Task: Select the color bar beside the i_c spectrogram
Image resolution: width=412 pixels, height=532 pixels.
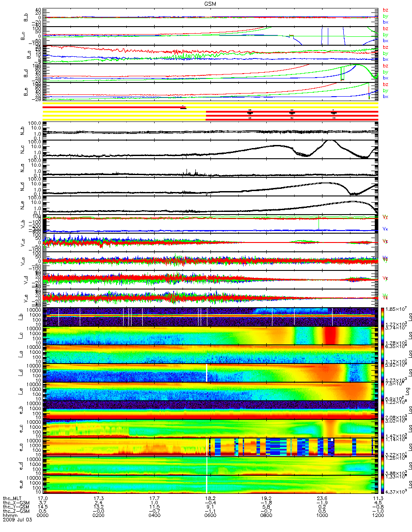Action: (x=383, y=336)
